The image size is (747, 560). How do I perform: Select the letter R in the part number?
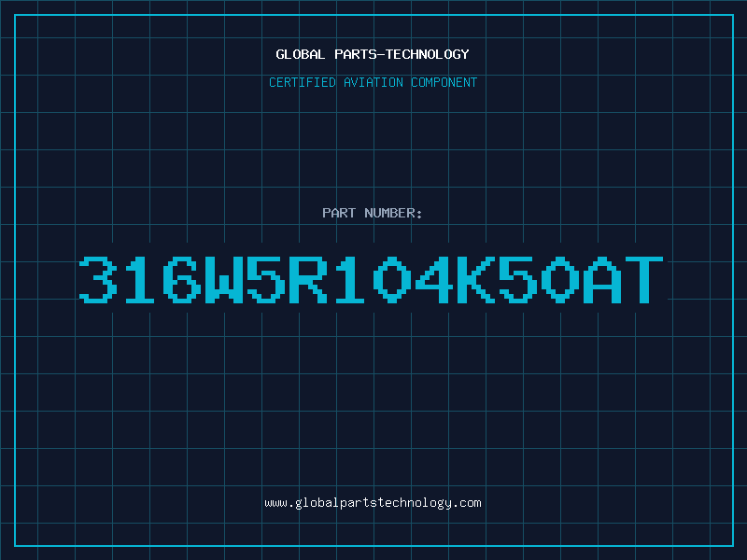pyautogui.click(x=308, y=279)
